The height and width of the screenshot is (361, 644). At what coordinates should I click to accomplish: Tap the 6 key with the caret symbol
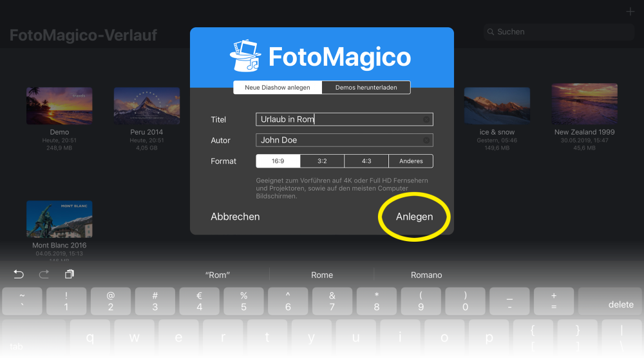(x=288, y=302)
